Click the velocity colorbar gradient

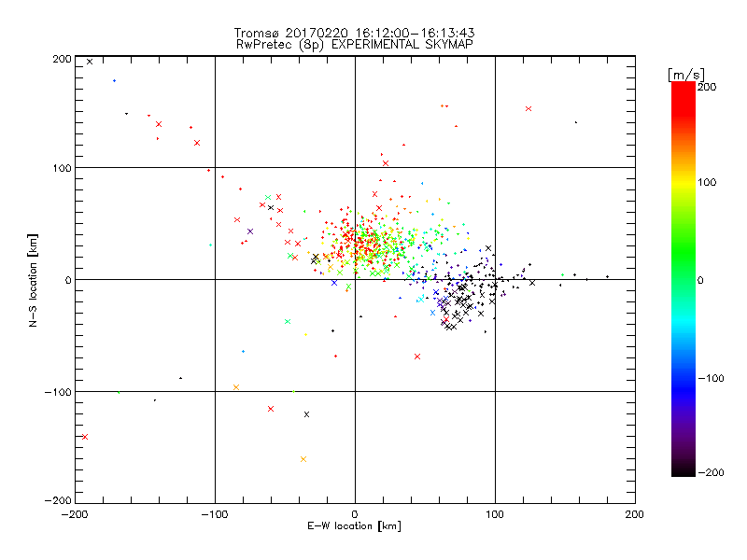pos(684,278)
